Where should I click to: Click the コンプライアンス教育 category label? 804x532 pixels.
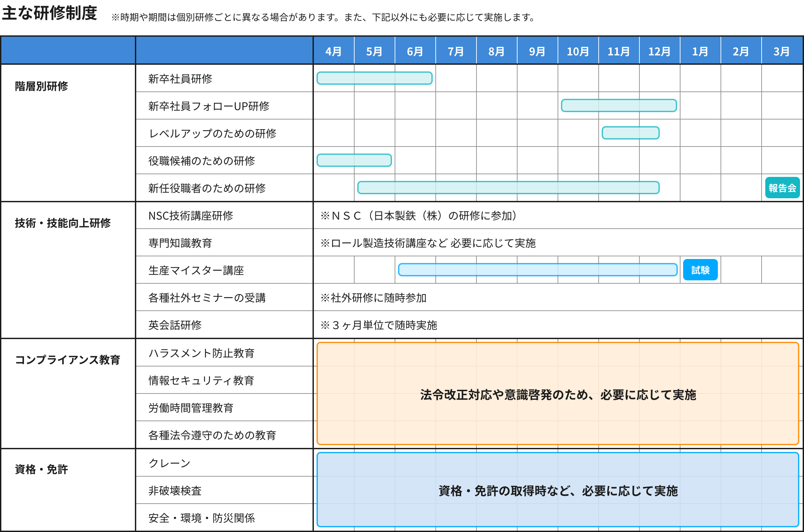pos(67,360)
